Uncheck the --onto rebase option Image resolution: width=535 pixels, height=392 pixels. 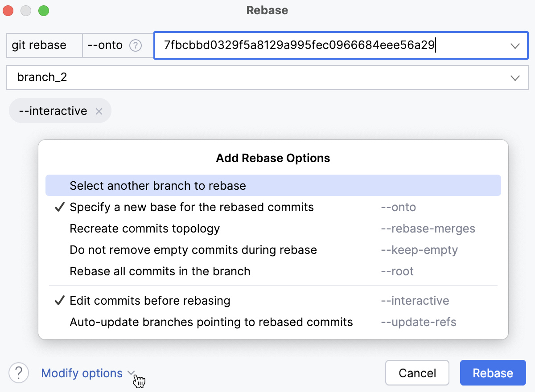[x=192, y=207]
